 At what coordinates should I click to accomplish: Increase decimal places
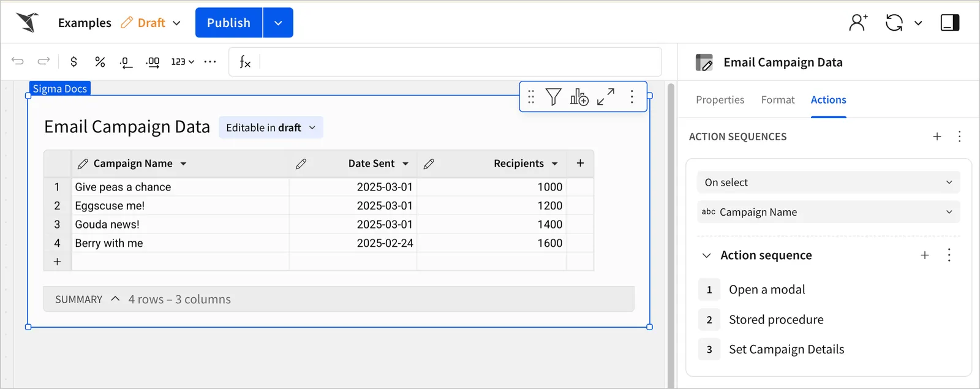(153, 62)
